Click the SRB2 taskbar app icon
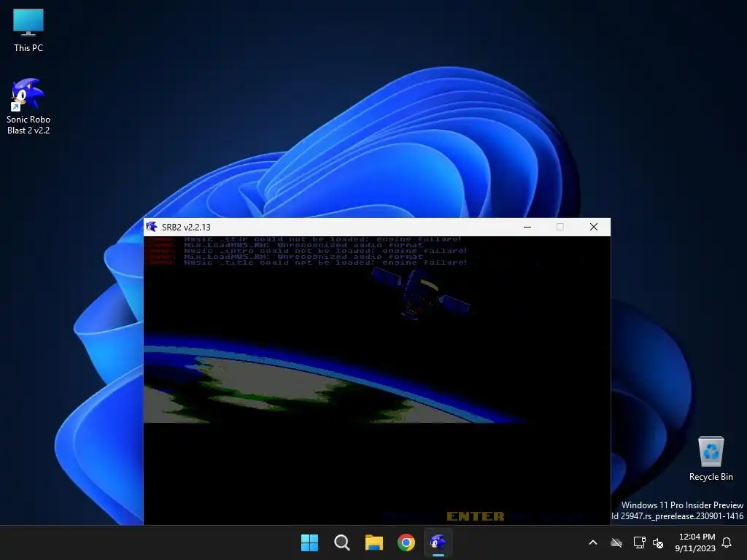Viewport: 747px width, 560px height. 438,542
